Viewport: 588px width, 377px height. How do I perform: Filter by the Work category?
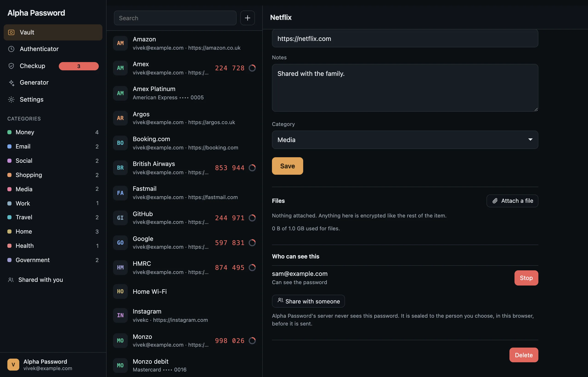53,203
